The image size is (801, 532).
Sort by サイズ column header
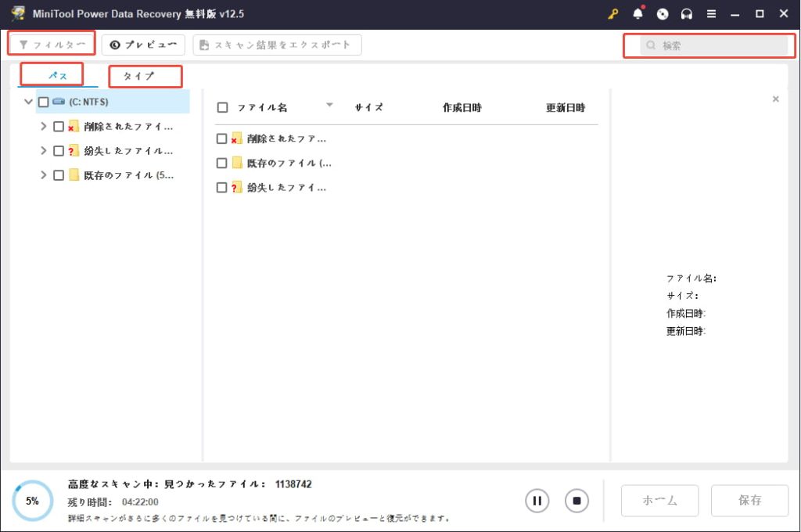[x=369, y=107]
